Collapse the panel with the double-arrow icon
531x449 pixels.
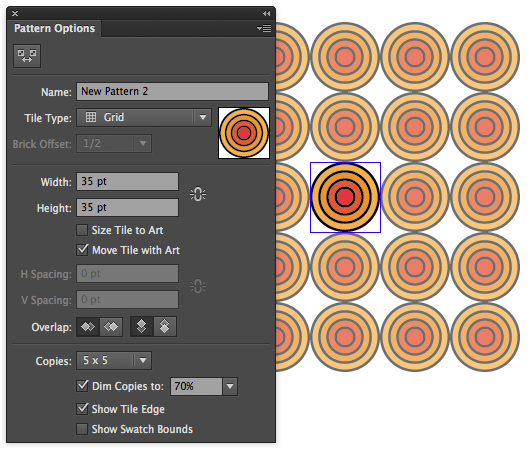coord(267,14)
